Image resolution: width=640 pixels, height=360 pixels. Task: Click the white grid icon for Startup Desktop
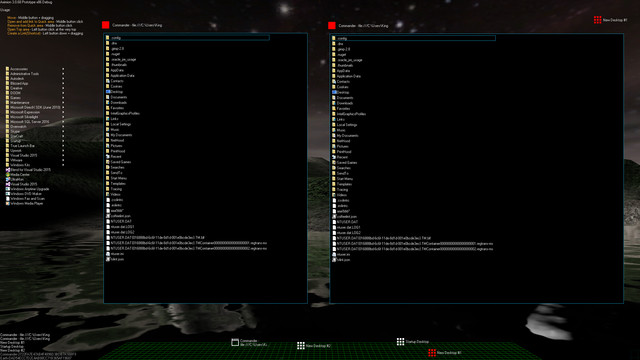pos(400,341)
